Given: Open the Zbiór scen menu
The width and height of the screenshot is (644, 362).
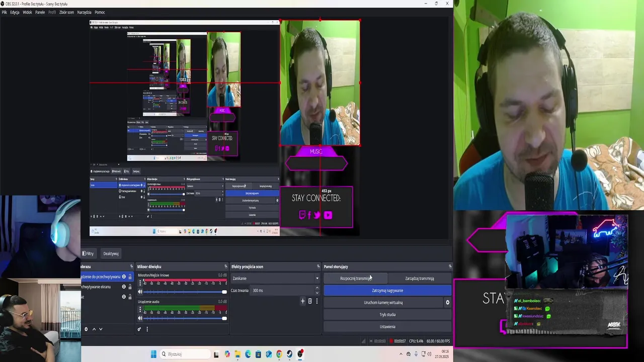Looking at the screenshot, I should point(66,12).
